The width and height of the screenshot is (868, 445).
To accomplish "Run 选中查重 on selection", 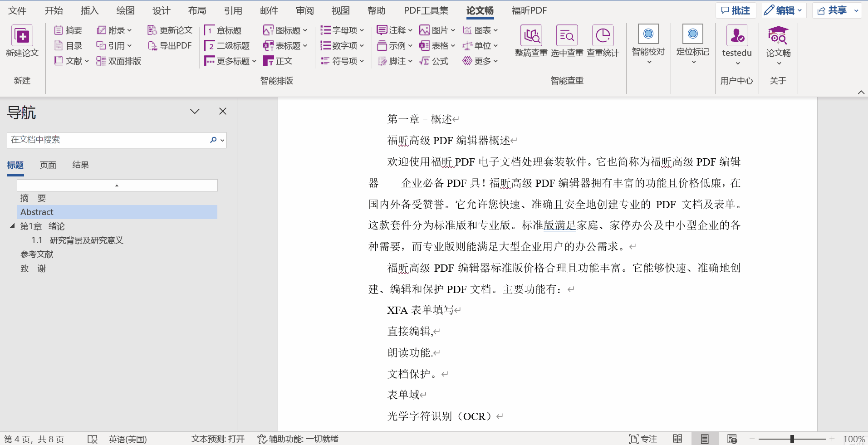I will click(567, 41).
